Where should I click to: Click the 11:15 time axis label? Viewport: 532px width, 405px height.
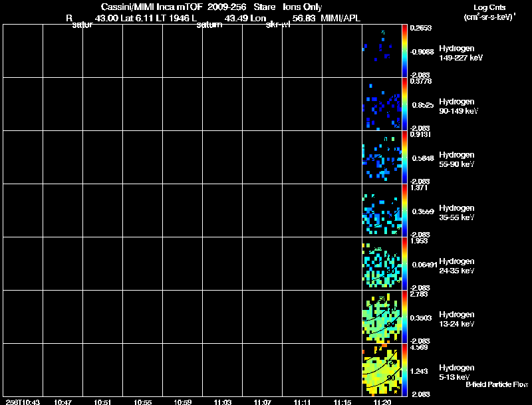point(342,402)
